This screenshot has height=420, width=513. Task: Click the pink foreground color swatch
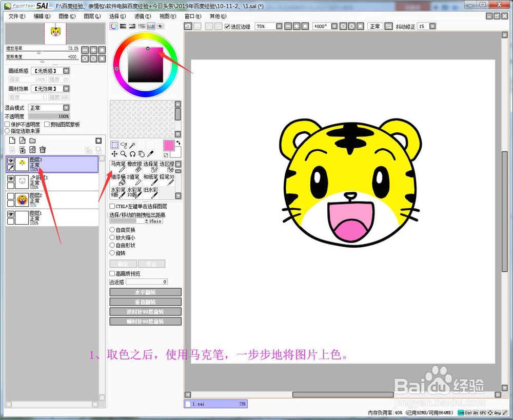pyautogui.click(x=169, y=146)
